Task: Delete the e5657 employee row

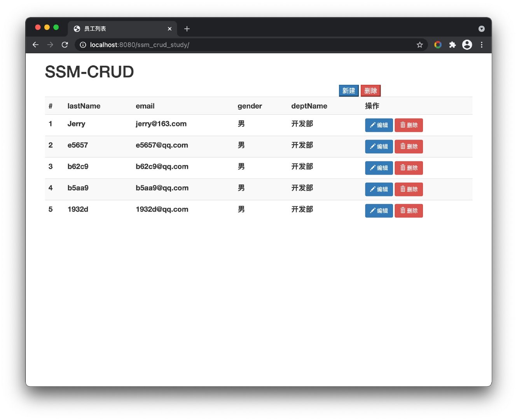Action: [409, 147]
